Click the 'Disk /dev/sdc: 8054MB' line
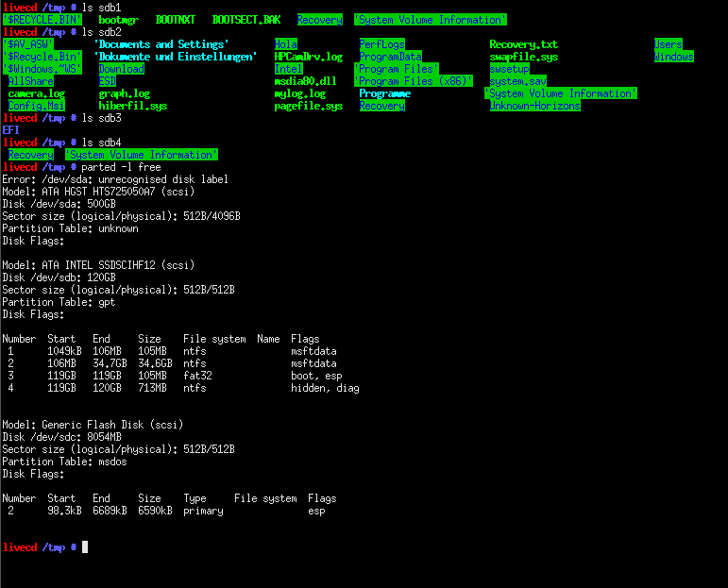This screenshot has width=728, height=588. [x=61, y=437]
